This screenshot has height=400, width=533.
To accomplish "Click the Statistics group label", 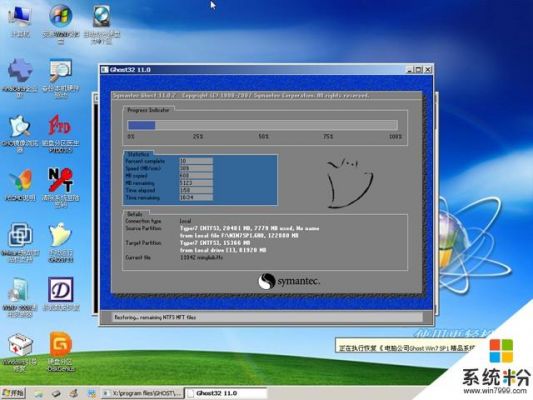I will [x=138, y=154].
